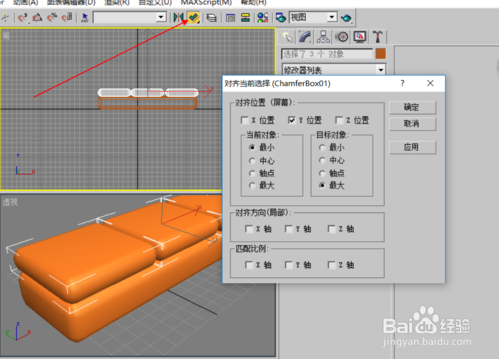Switch to the Modify command panel
Viewport: 502px width, 361px height.
coord(305,37)
